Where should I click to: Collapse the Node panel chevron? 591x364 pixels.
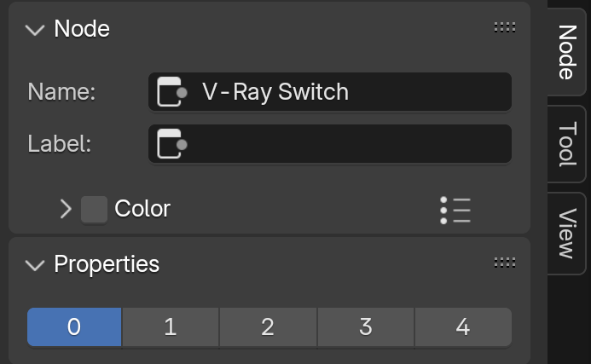[35, 30]
